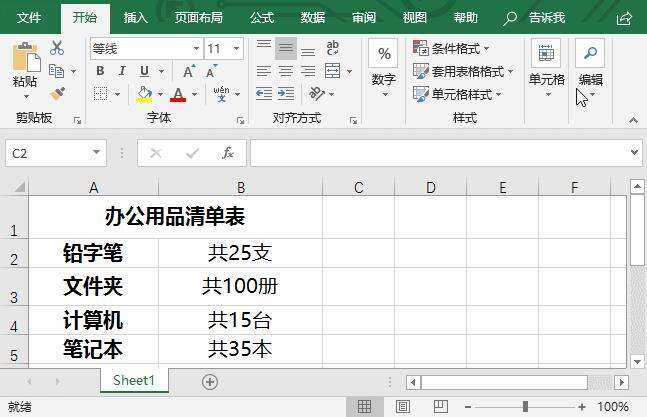Screen dimensions: 647x417
Task: Click increase indent icon
Action: pos(286,94)
